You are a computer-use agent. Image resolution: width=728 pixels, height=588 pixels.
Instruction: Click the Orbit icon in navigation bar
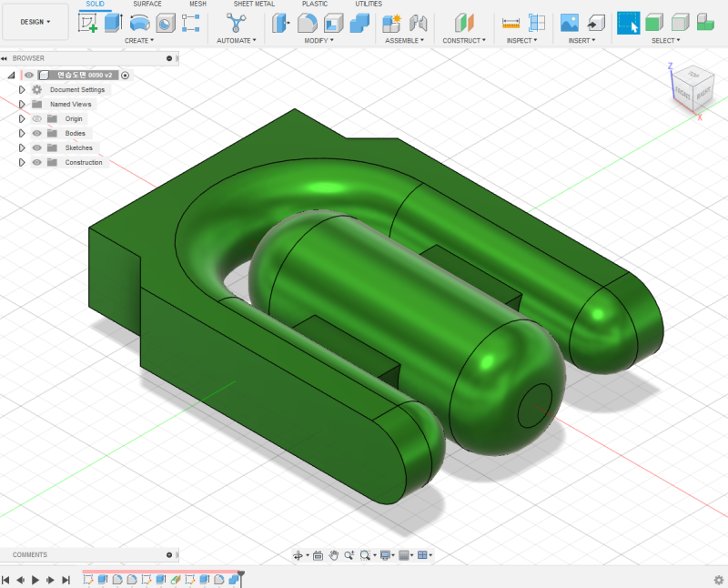coord(298,555)
